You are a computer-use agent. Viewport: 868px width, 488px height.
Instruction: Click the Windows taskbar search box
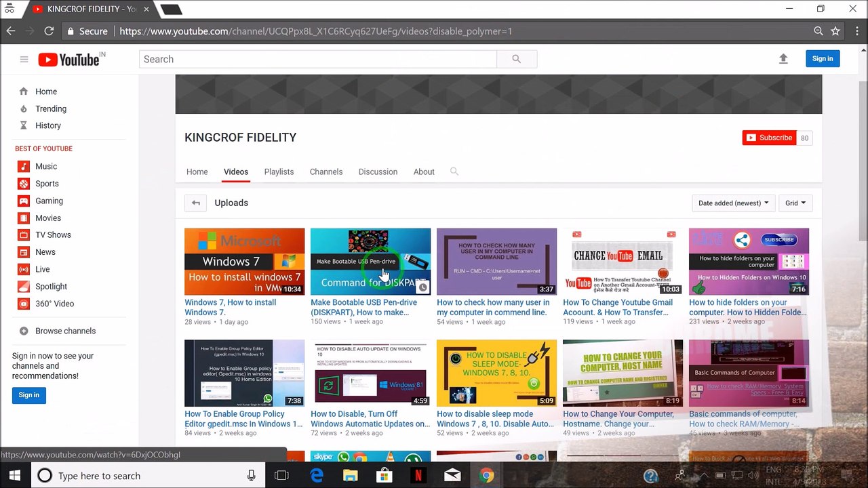pyautogui.click(x=147, y=476)
